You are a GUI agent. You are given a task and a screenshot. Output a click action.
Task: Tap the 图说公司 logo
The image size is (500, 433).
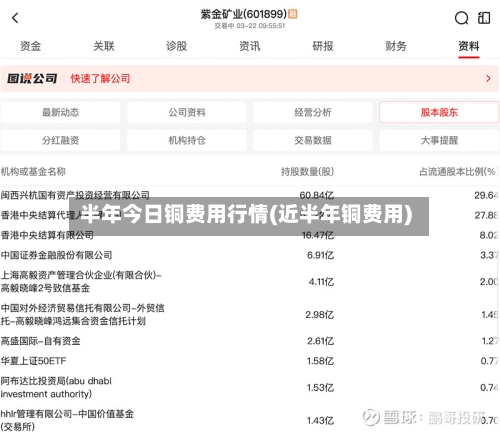[32, 78]
